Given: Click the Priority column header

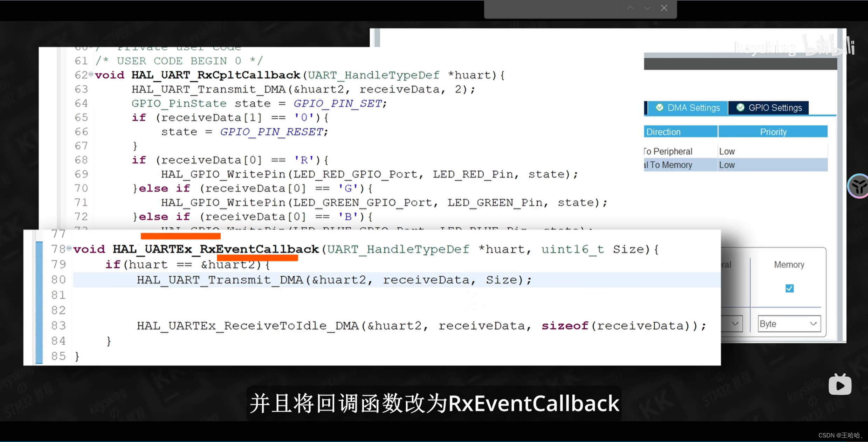Looking at the screenshot, I should [x=773, y=132].
